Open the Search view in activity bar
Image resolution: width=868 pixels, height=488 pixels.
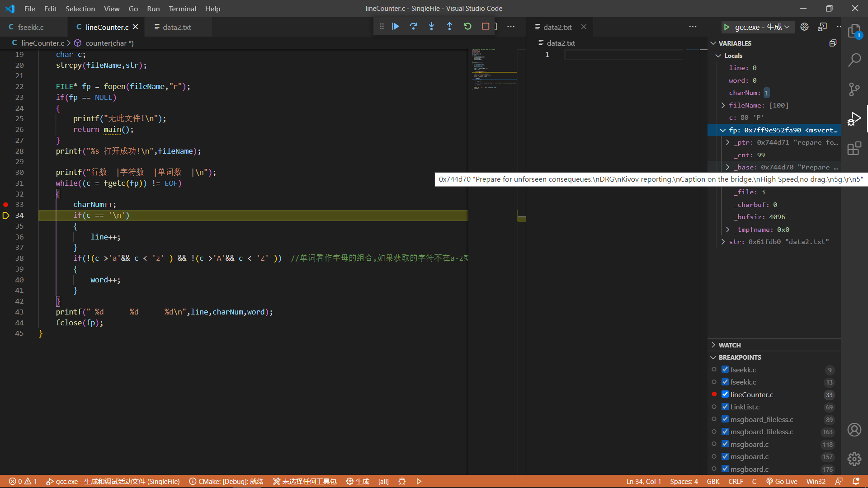(854, 60)
